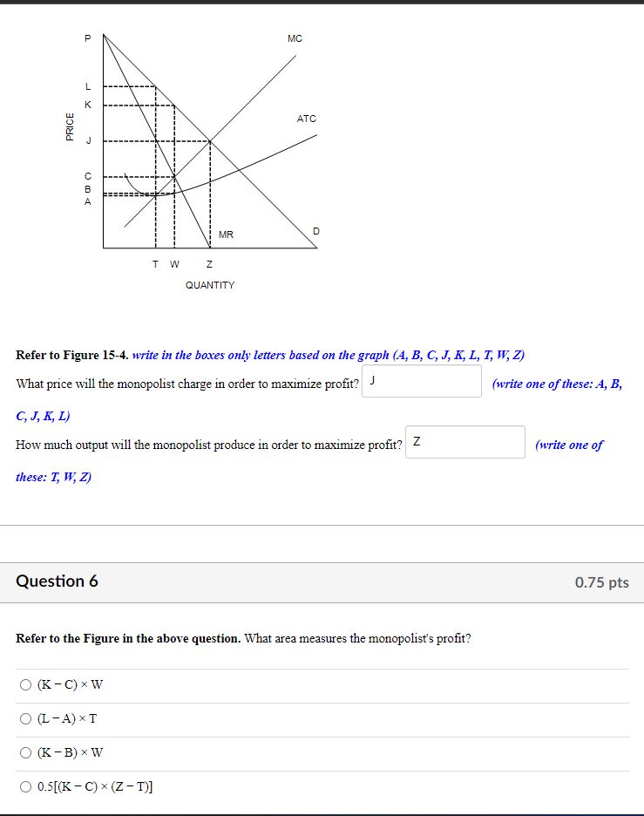Select the radio button for (K − C) × W
This screenshot has height=816, width=644.
coord(25,684)
